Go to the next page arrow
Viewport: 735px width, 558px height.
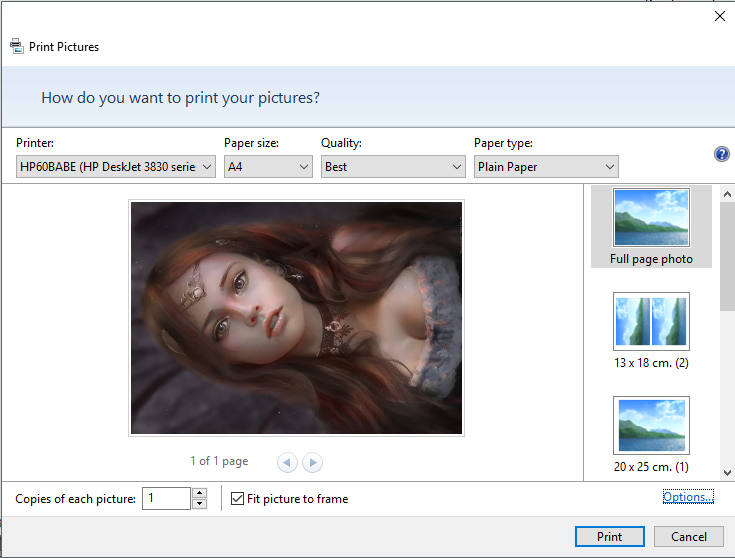(x=312, y=462)
